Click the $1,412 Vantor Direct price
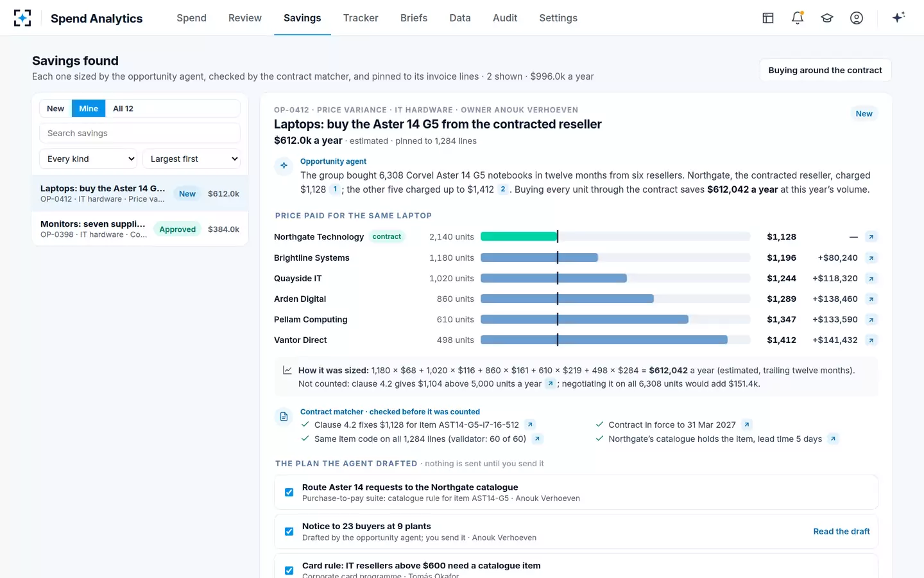This screenshot has height=578, width=924. tap(782, 340)
